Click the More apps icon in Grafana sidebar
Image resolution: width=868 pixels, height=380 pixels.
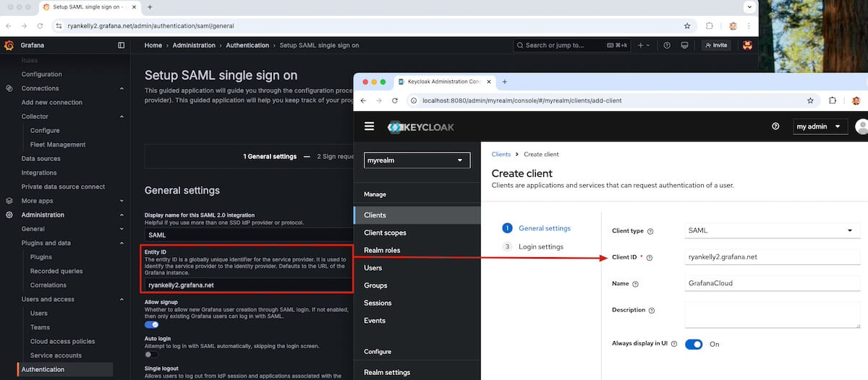pos(9,201)
